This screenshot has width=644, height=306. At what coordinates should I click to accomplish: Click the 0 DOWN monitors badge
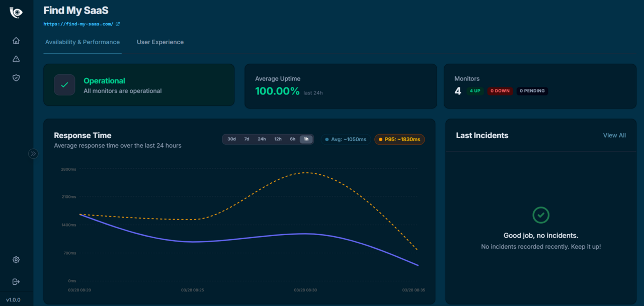point(500,91)
